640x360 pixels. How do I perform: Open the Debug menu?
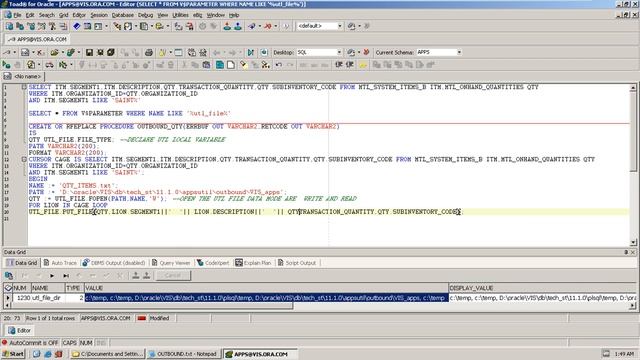145,15
